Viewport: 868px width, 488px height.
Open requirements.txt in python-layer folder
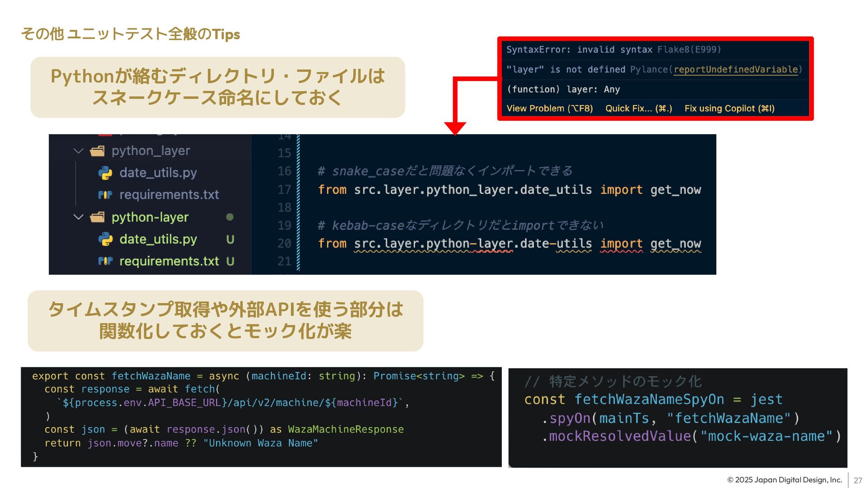pos(169,261)
